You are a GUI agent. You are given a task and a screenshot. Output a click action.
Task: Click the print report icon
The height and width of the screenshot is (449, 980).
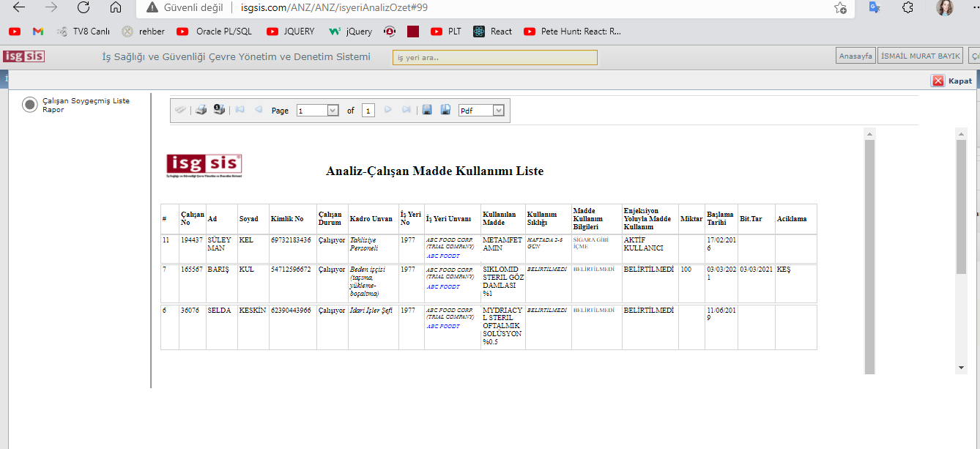click(201, 110)
